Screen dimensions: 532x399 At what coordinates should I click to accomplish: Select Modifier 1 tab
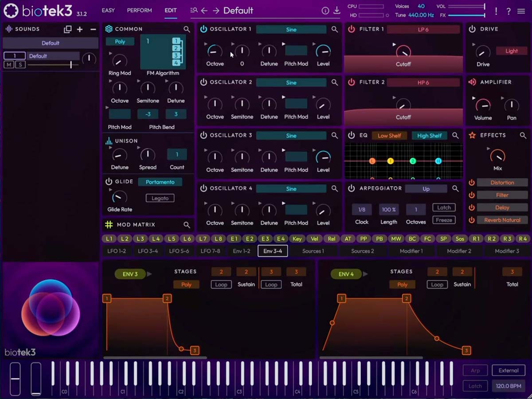point(411,251)
